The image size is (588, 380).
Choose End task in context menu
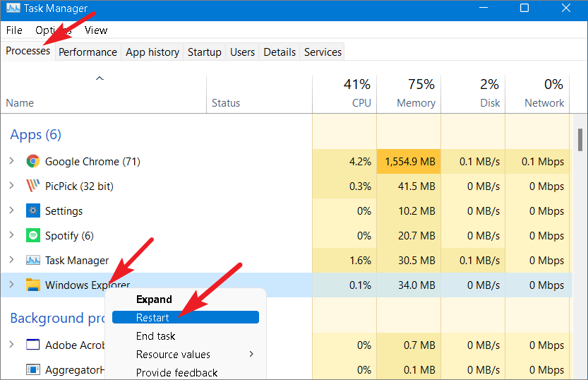coord(186,336)
